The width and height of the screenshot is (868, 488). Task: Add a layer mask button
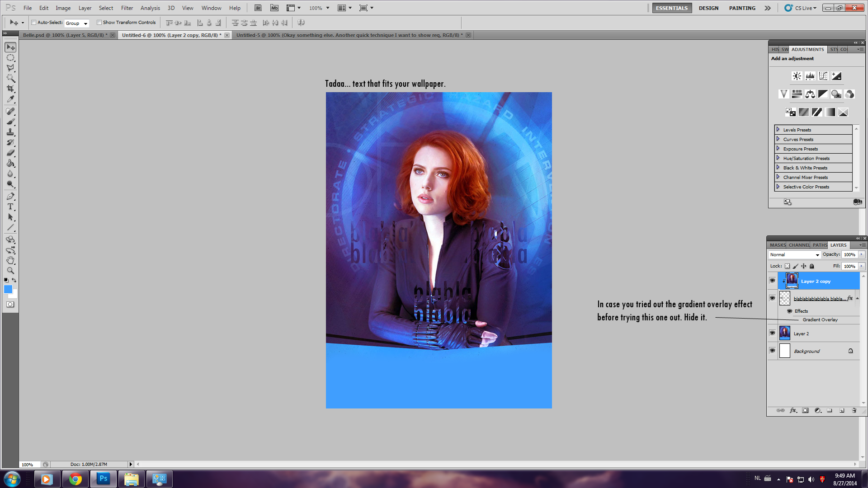805,410
